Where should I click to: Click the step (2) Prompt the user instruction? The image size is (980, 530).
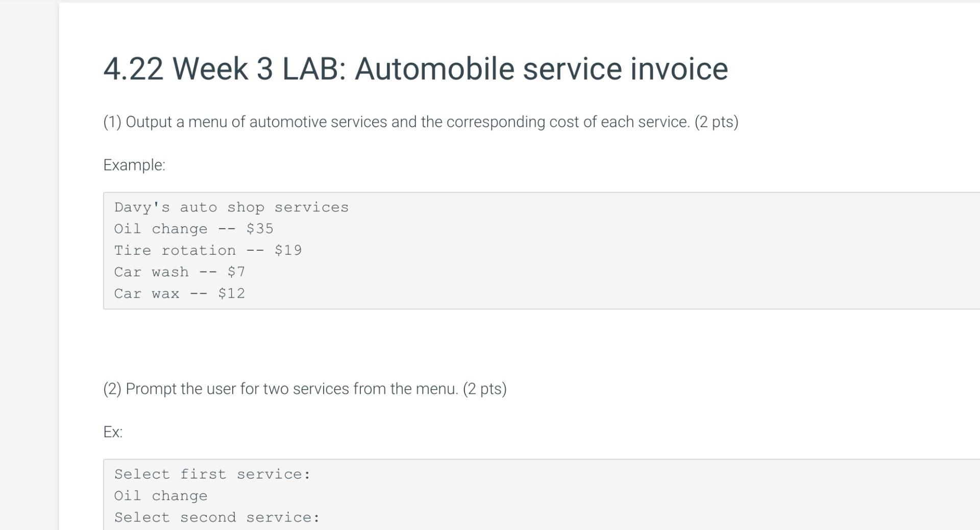click(x=305, y=389)
